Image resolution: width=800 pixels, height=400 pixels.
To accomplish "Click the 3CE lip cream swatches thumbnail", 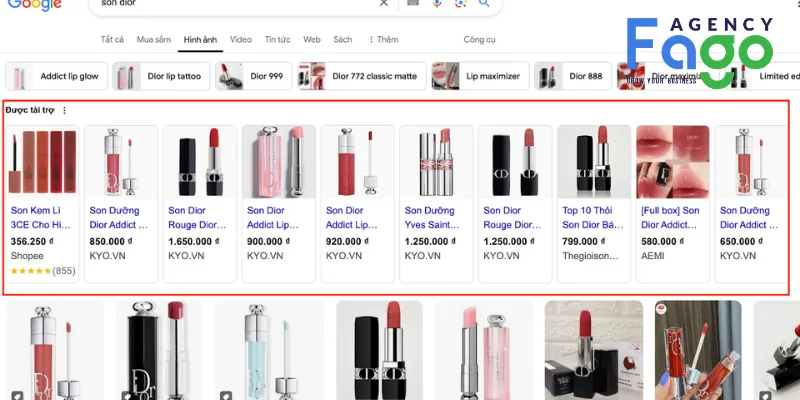I will click(x=42, y=162).
